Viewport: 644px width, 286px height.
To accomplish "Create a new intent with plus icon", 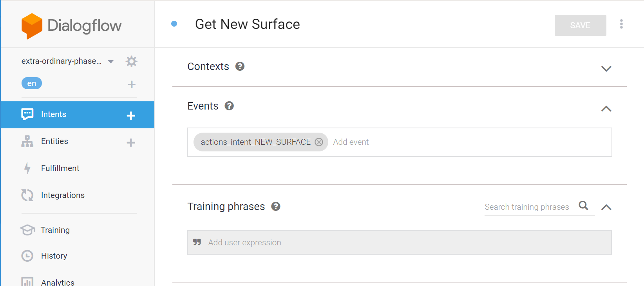I will tap(131, 115).
